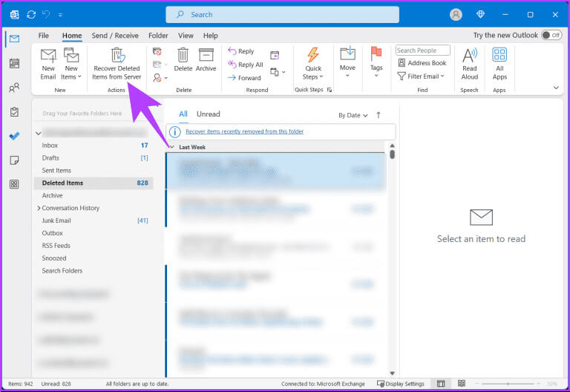This screenshot has height=392, width=570.
Task: Open the Folder ribbon tab
Action: pyautogui.click(x=158, y=36)
